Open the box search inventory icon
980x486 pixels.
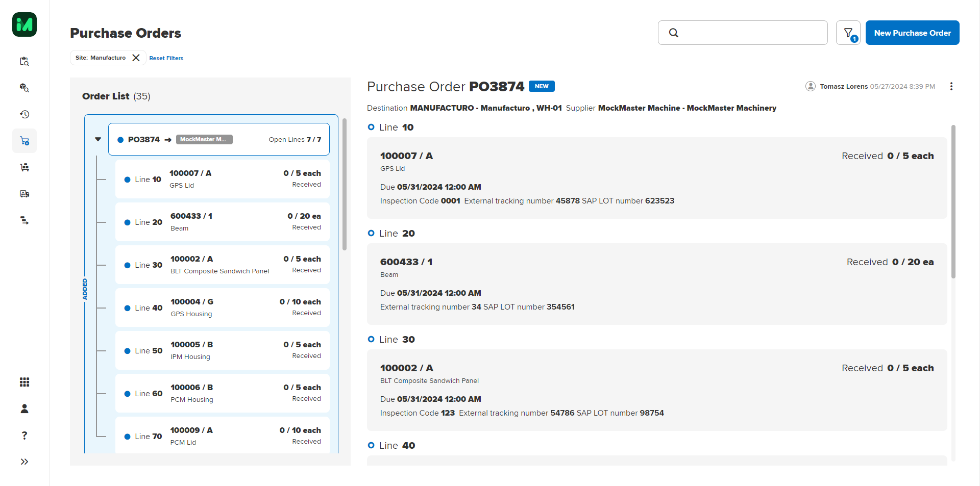[24, 88]
